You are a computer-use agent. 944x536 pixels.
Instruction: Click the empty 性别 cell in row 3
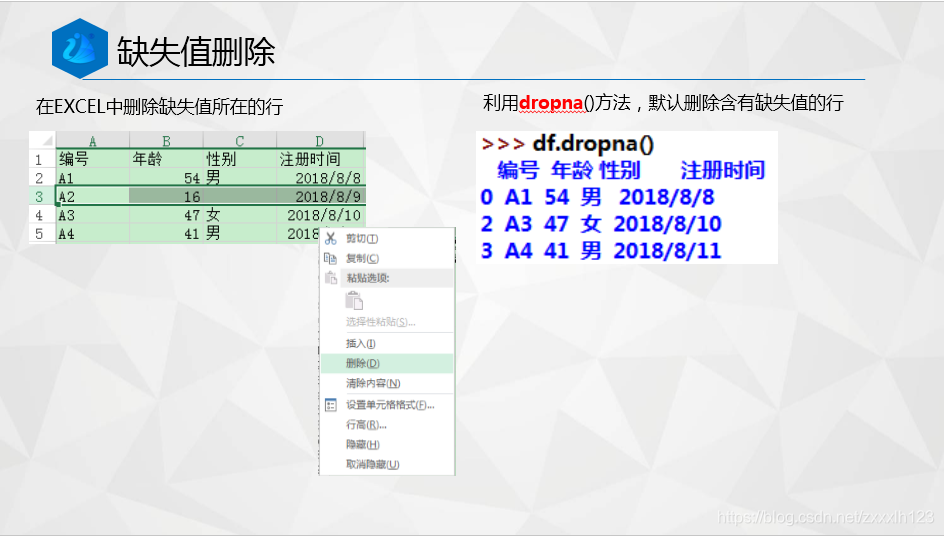(240, 196)
